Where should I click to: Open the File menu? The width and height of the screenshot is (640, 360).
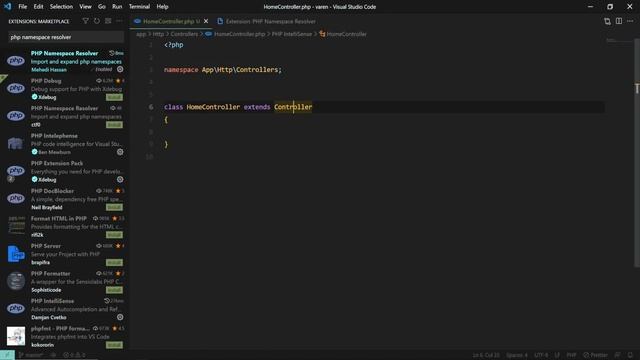pos(22,7)
